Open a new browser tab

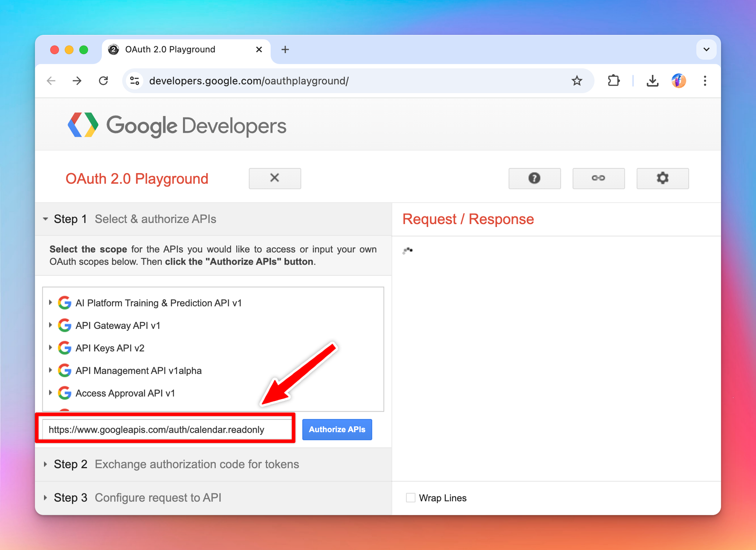[285, 49]
